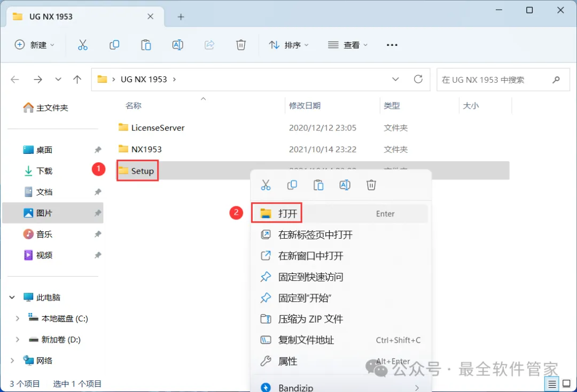The image size is (577, 392).
Task: Click UG NX 1953 breadcrumb in address bar
Action: (144, 80)
